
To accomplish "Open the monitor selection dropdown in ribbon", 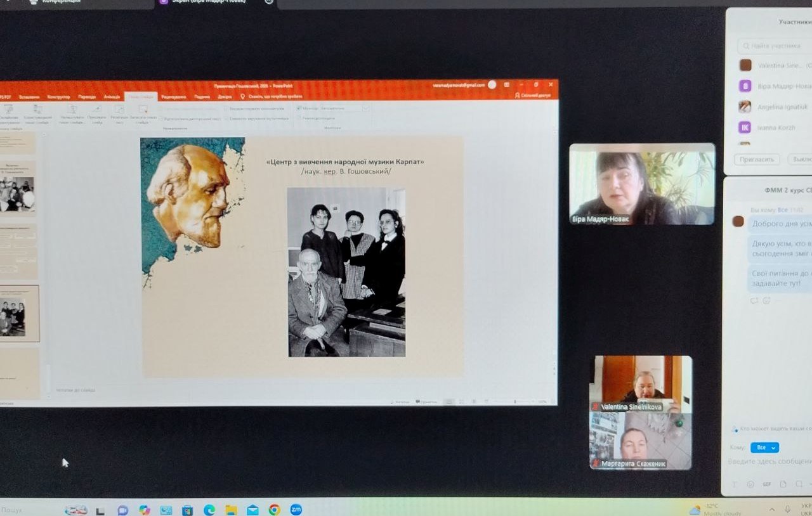I will 344,108.
